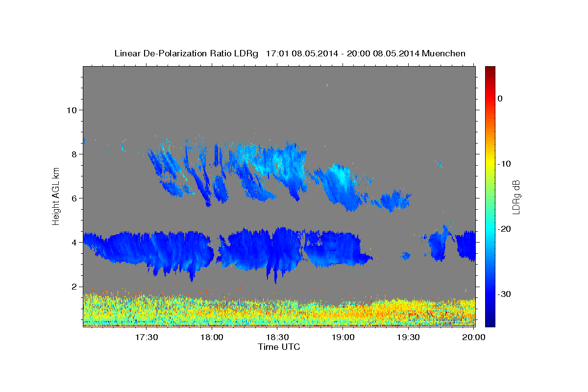Select the 18:00 time tick label
Screen dimensions: 588x392
click(x=212, y=337)
